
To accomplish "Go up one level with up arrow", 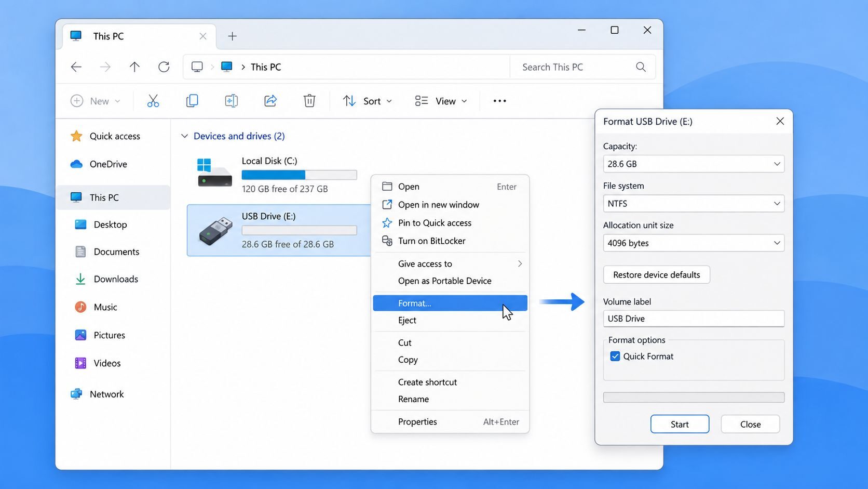I will coord(134,67).
